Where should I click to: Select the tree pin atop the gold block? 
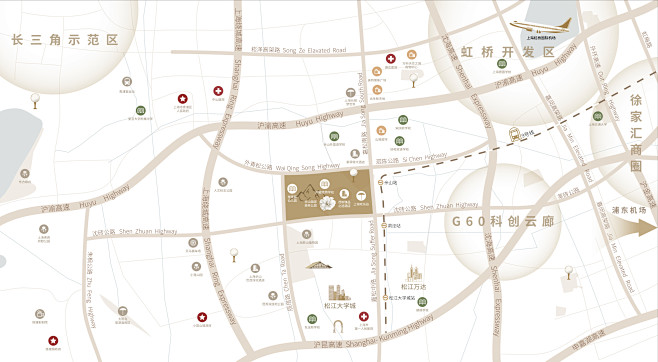pos(354,174)
